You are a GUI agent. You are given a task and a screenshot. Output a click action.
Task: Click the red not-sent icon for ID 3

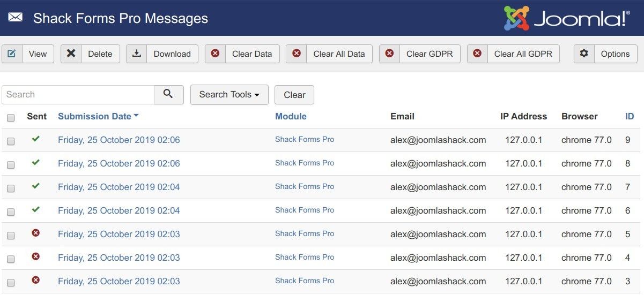pos(36,280)
